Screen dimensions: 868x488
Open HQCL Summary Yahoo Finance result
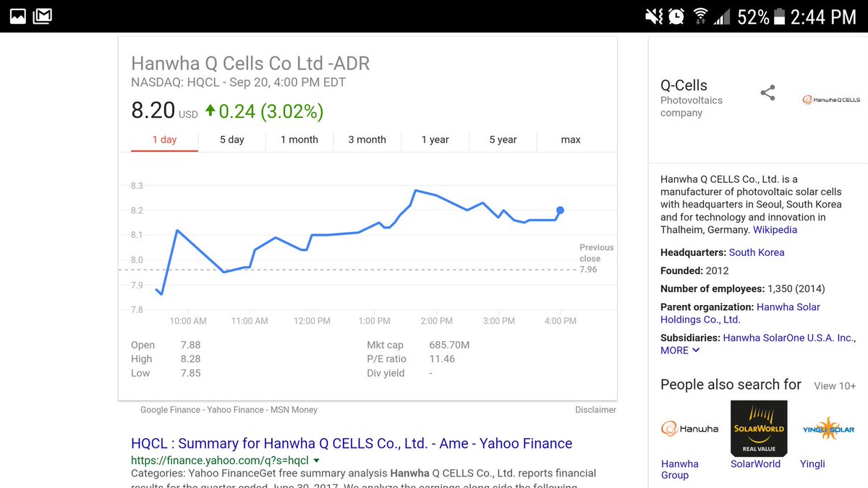352,443
